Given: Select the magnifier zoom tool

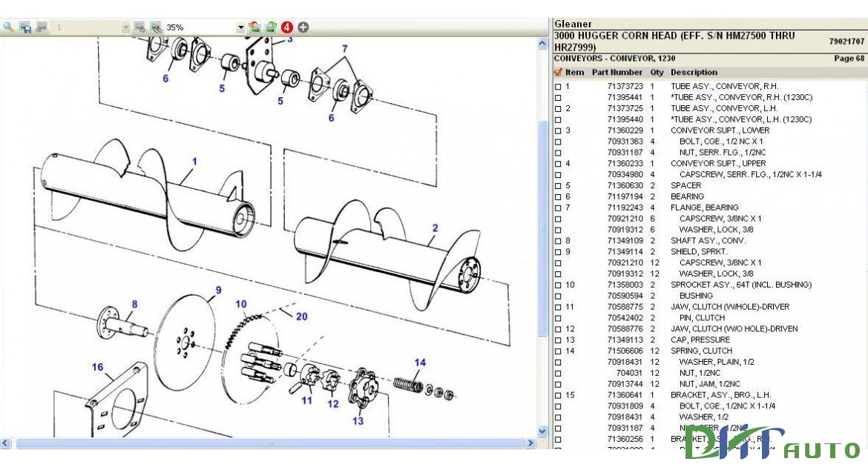Looking at the screenshot, I should (x=9, y=27).
